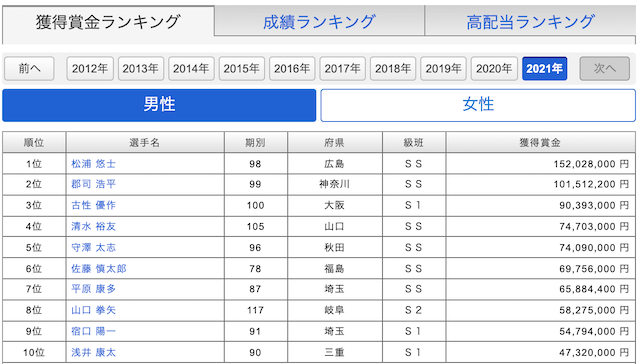Click the prize value 101,512,200 円
The width and height of the screenshot is (640, 364).
tap(591, 184)
